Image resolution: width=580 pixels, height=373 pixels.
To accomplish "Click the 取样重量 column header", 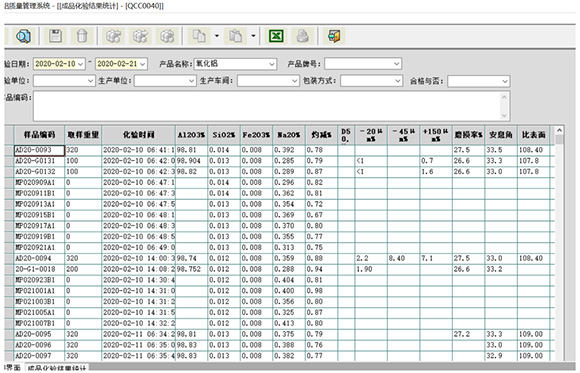I will pos(83,135).
